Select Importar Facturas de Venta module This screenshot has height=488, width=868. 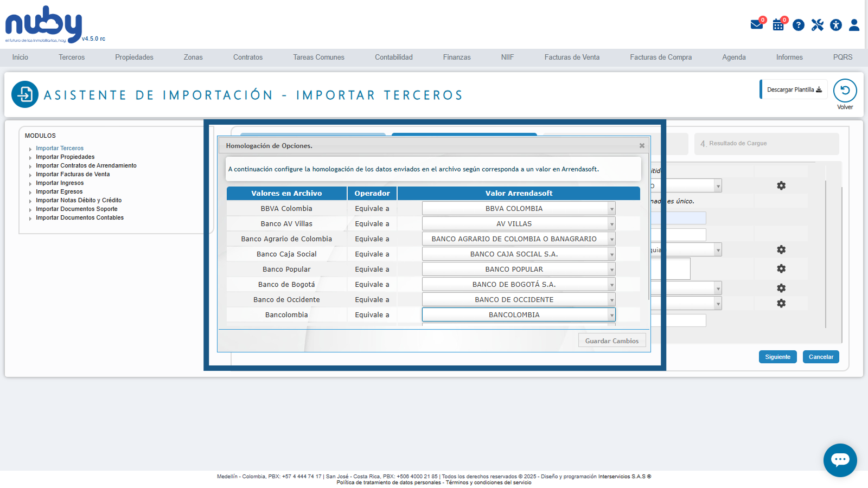(x=73, y=174)
